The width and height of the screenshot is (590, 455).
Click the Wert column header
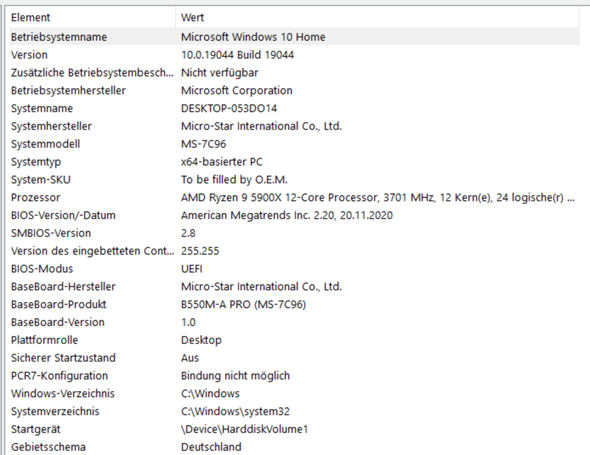377,17
